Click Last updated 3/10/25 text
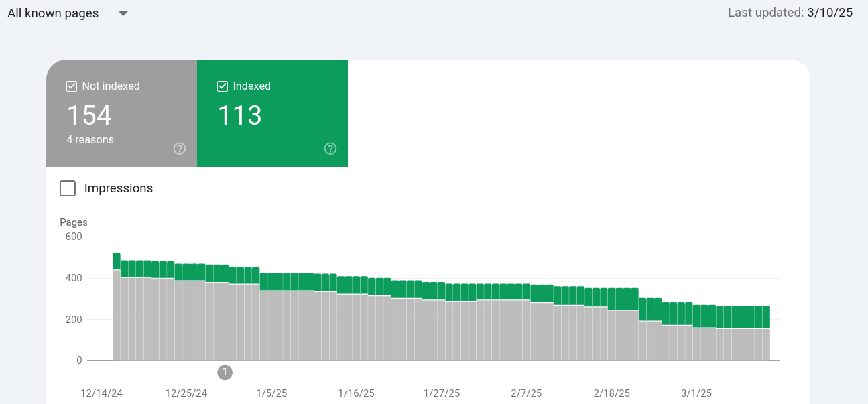Screen dimensions: 868x404 [790, 13]
